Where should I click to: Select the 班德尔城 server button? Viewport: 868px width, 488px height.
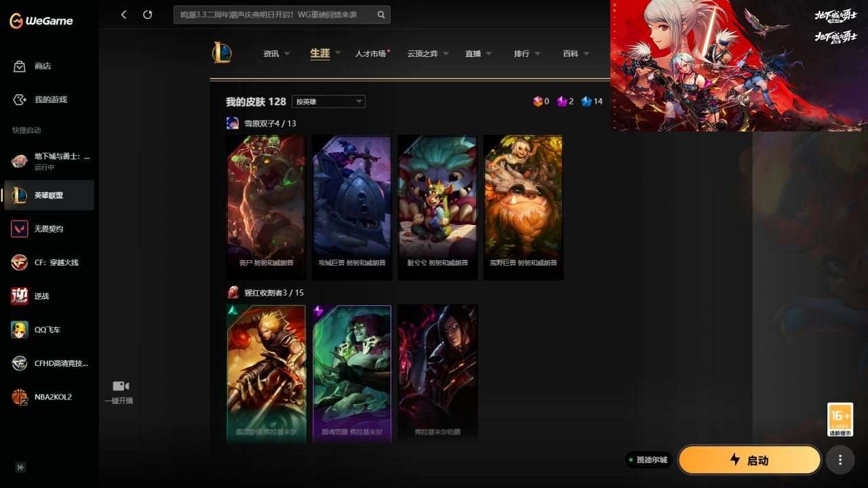click(649, 460)
